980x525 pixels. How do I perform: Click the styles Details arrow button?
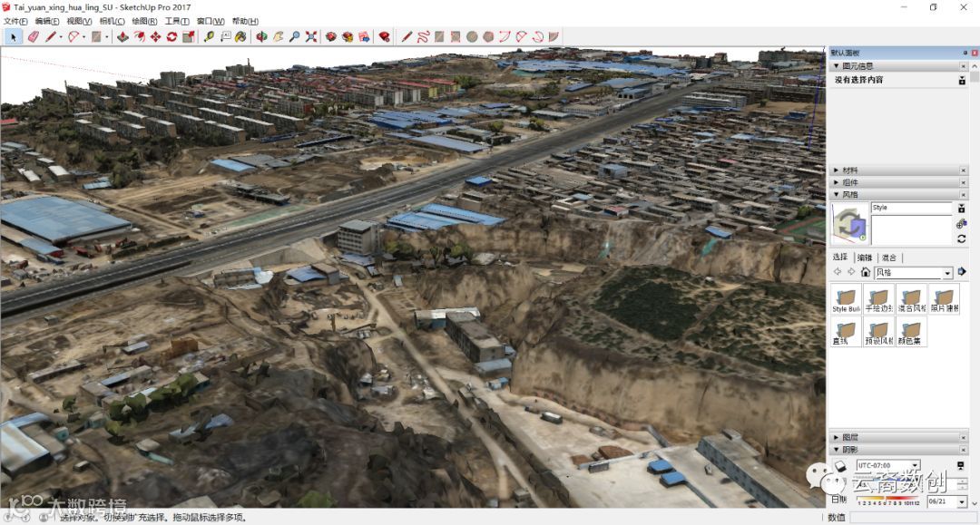[961, 271]
